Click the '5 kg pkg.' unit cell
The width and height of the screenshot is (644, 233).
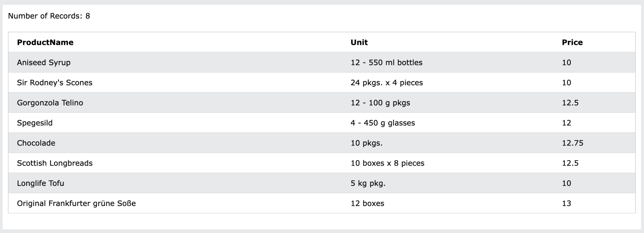click(368, 183)
